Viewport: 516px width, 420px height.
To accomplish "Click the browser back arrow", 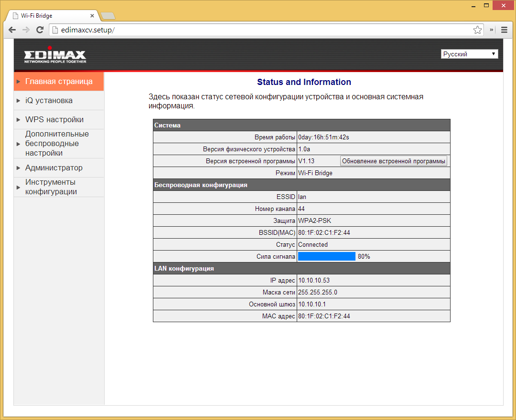I will pyautogui.click(x=12, y=30).
